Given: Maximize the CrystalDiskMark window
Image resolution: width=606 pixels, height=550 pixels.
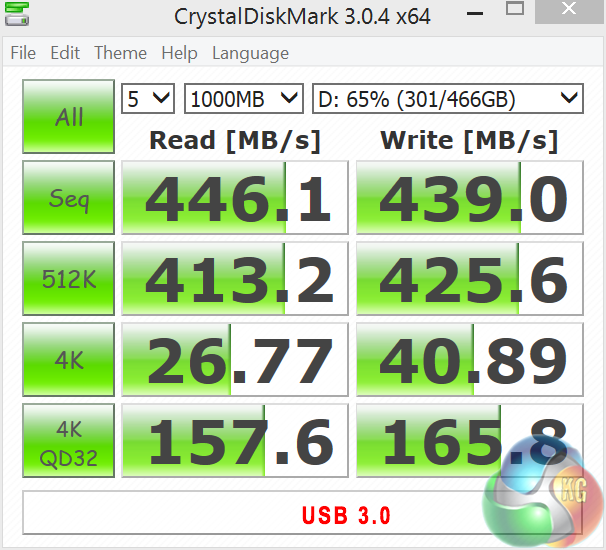Looking at the screenshot, I should (x=515, y=9).
